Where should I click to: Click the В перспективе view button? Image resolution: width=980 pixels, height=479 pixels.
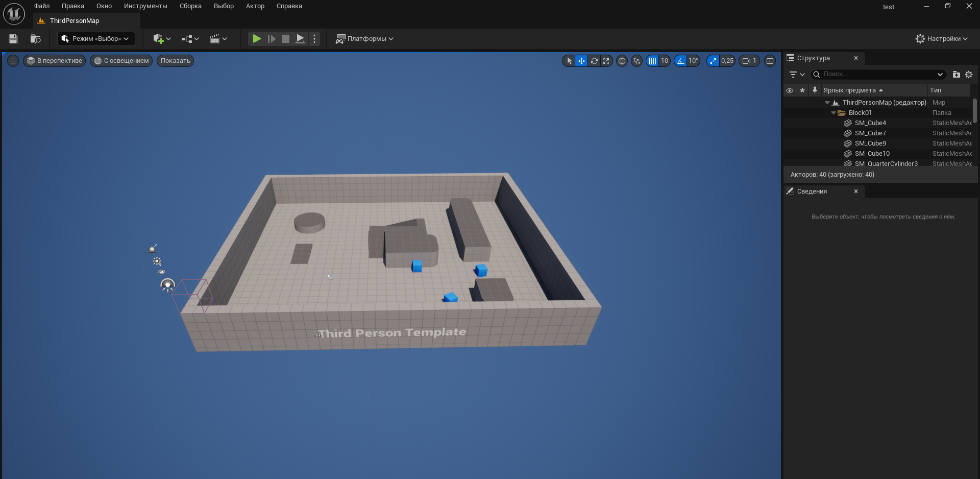coord(55,61)
